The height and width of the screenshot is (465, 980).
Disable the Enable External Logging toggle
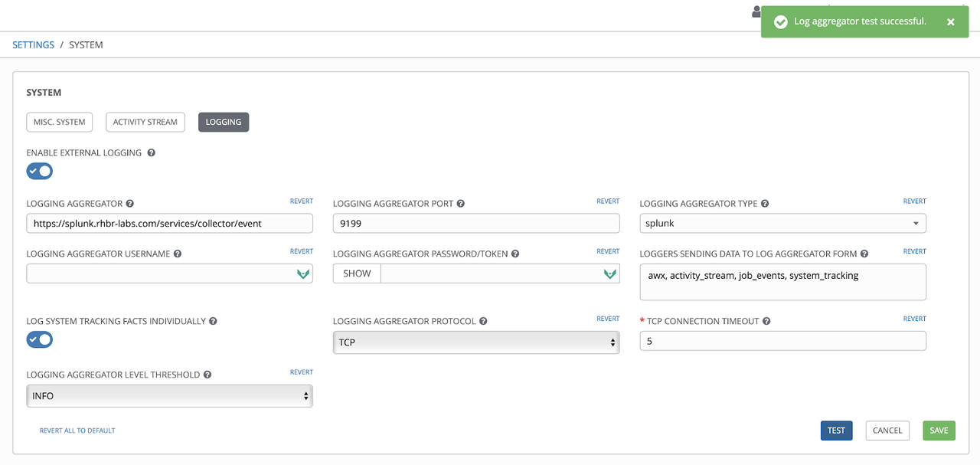39,171
